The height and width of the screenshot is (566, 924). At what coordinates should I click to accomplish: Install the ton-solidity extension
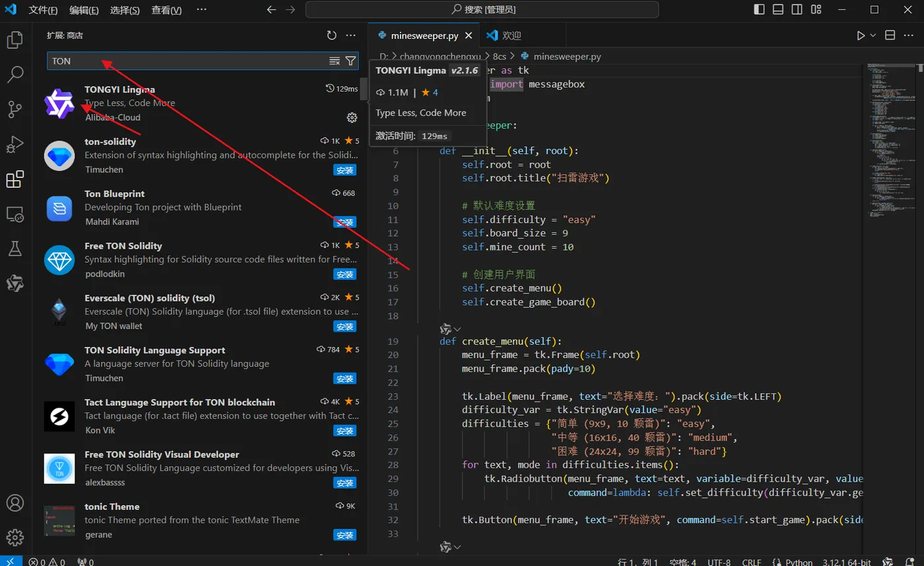(345, 170)
